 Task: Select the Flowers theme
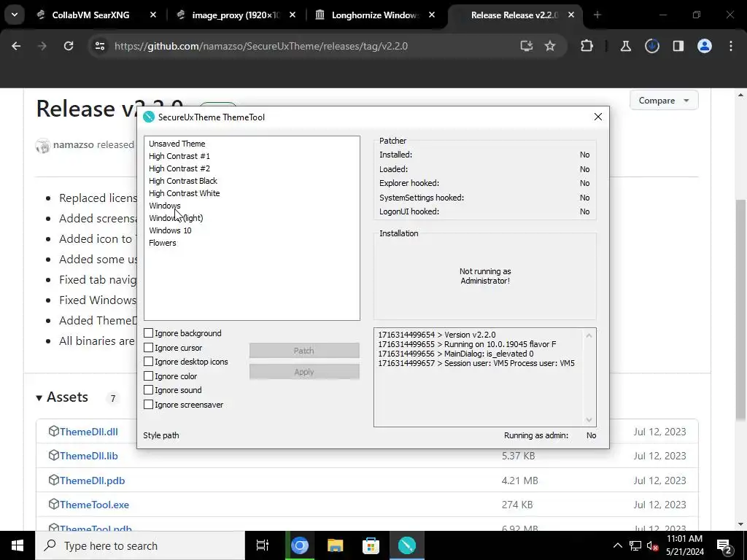[x=163, y=242]
